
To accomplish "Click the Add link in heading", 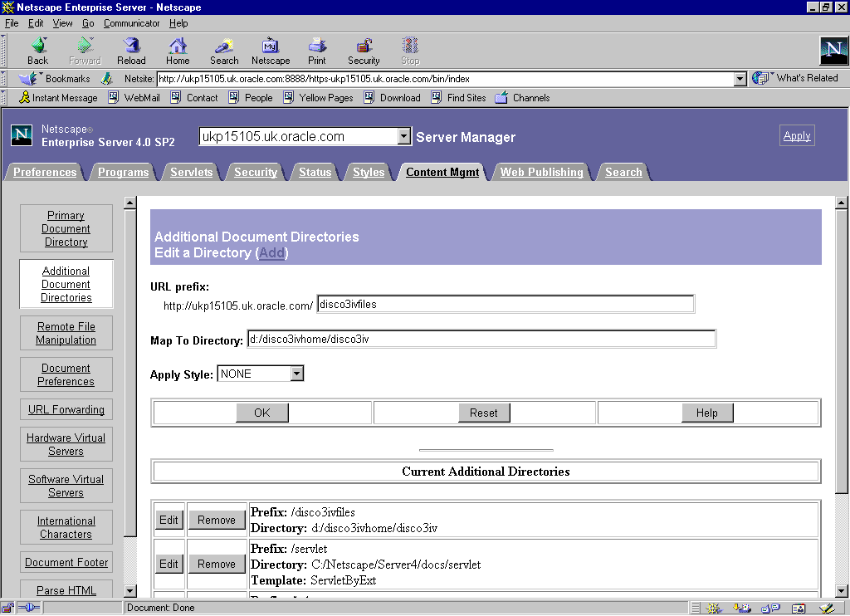I will pyautogui.click(x=271, y=252).
